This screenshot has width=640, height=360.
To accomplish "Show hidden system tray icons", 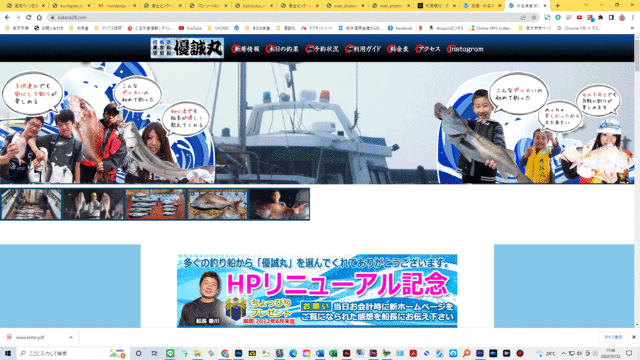I will (564, 353).
